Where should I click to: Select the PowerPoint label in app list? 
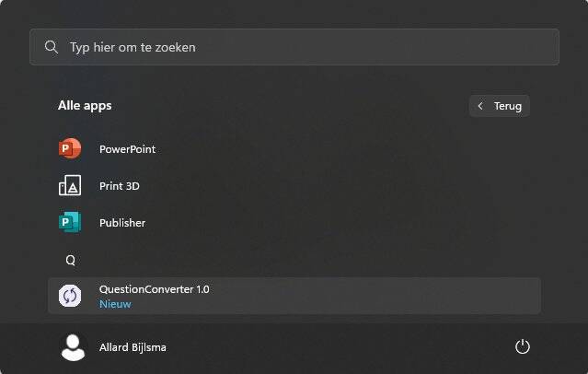click(x=128, y=149)
